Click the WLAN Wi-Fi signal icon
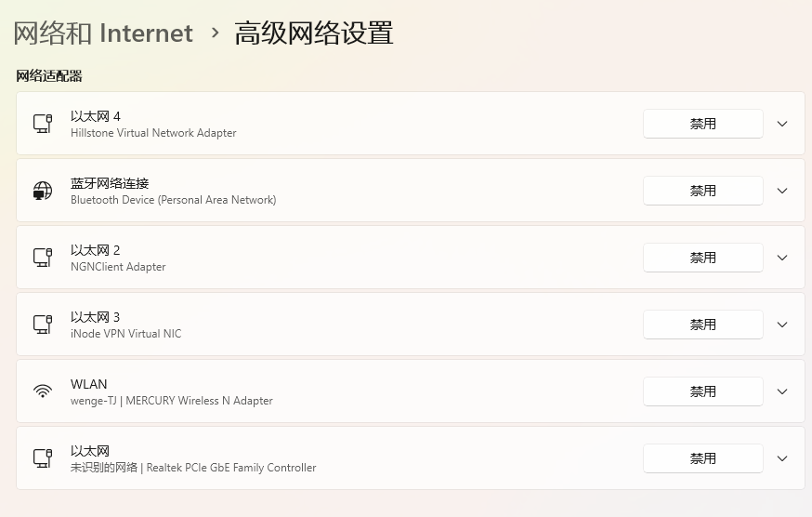Screen dimensions: 812x517 (x=43, y=391)
